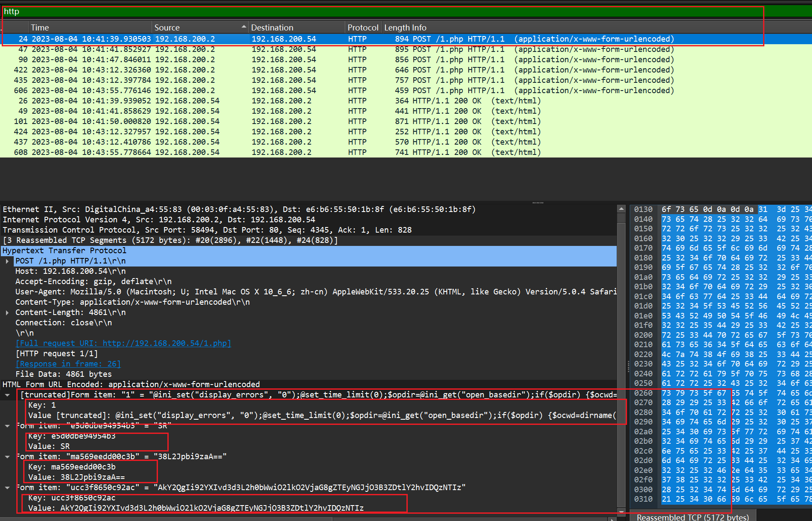Collapse the truncated Form item "1" node

[x=7, y=395]
